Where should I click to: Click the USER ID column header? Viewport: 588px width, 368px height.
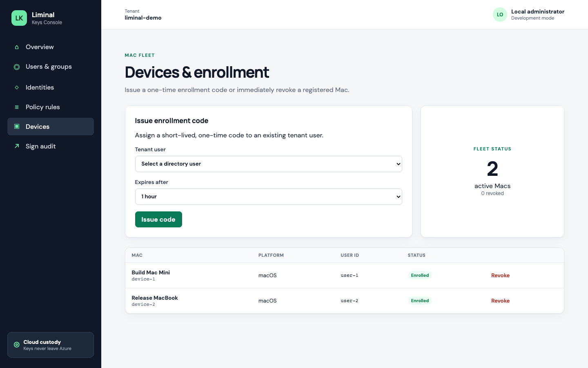pyautogui.click(x=350, y=255)
